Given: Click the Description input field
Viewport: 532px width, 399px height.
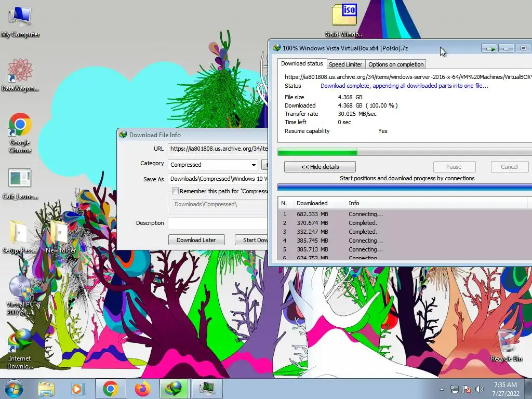Looking at the screenshot, I should 218,223.
